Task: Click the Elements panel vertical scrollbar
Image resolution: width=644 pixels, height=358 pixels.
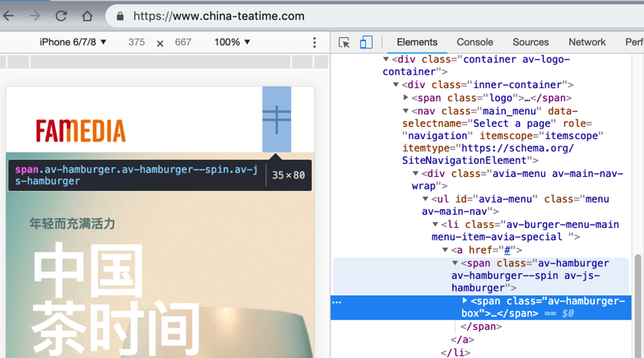Action: (638, 306)
